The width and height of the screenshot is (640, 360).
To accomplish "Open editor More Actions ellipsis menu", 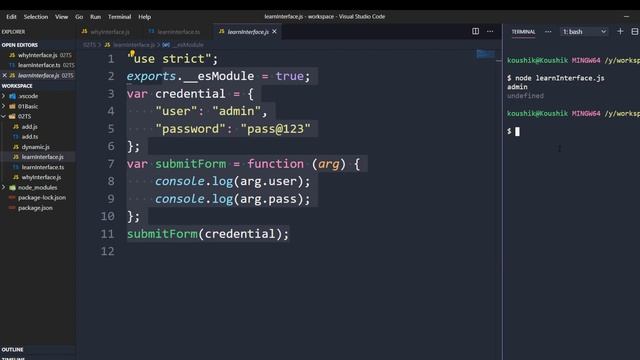I will point(490,31).
